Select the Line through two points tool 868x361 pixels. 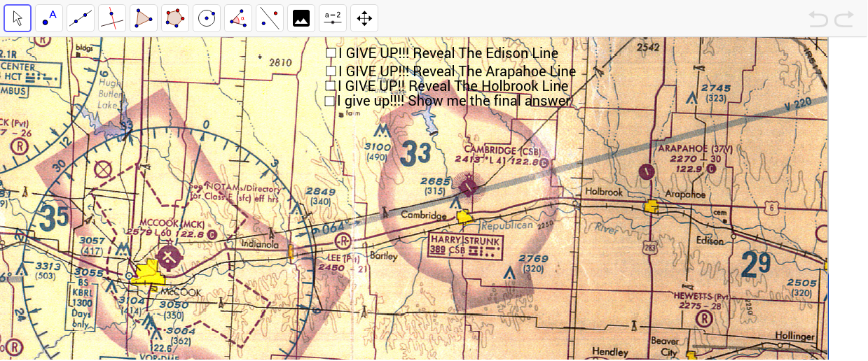(x=81, y=18)
